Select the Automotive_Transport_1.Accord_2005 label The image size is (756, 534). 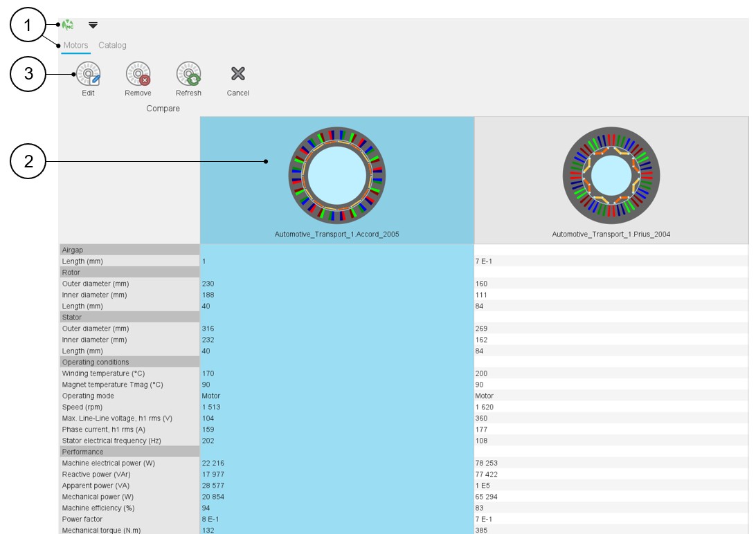pos(336,234)
